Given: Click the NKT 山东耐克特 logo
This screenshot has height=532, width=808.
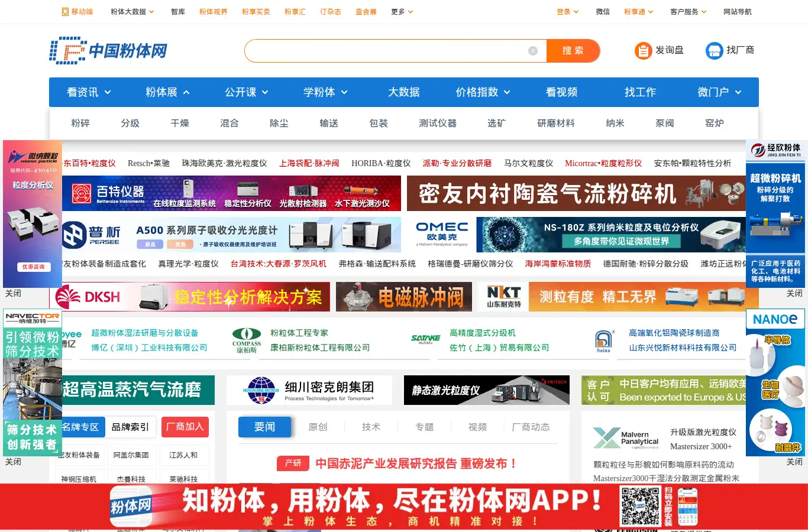Looking at the screenshot, I should (504, 297).
